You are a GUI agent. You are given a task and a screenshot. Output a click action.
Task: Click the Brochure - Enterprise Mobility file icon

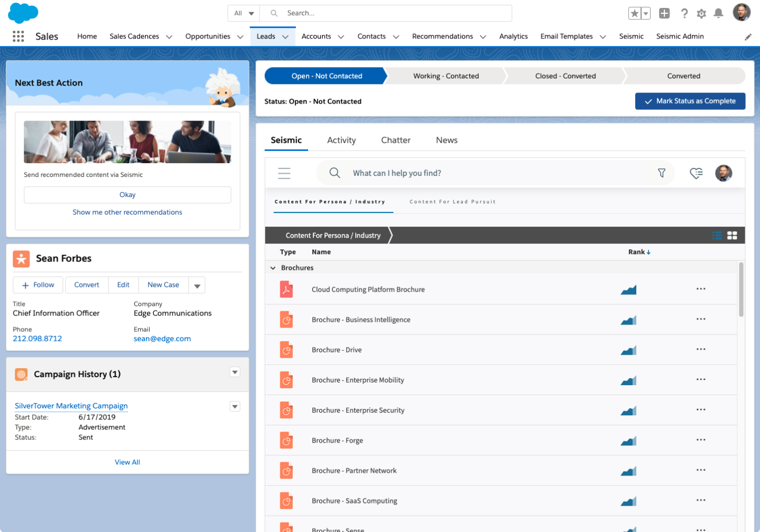click(286, 380)
